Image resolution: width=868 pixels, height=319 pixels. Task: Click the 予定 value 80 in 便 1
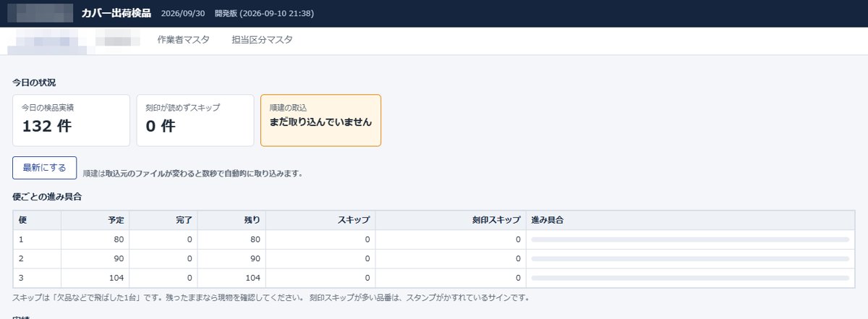119,239
